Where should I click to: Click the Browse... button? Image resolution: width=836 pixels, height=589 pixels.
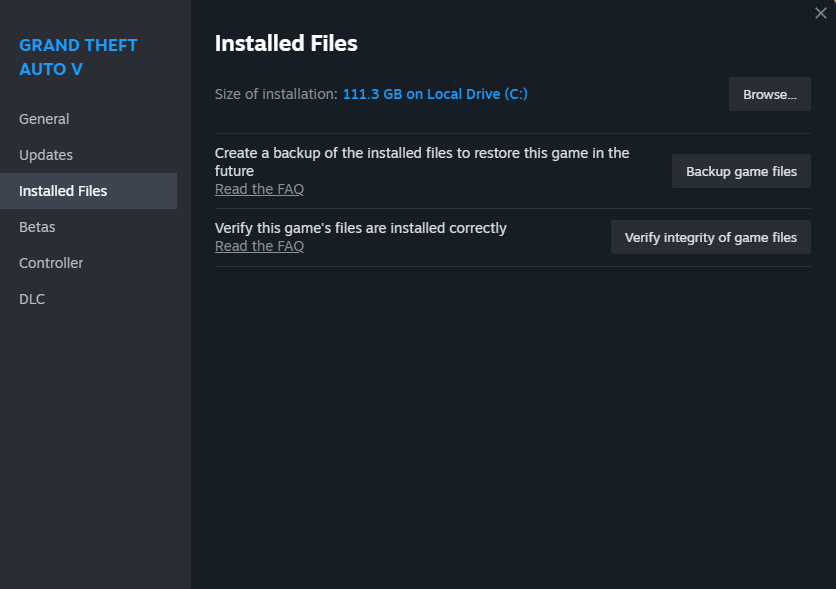[769, 94]
